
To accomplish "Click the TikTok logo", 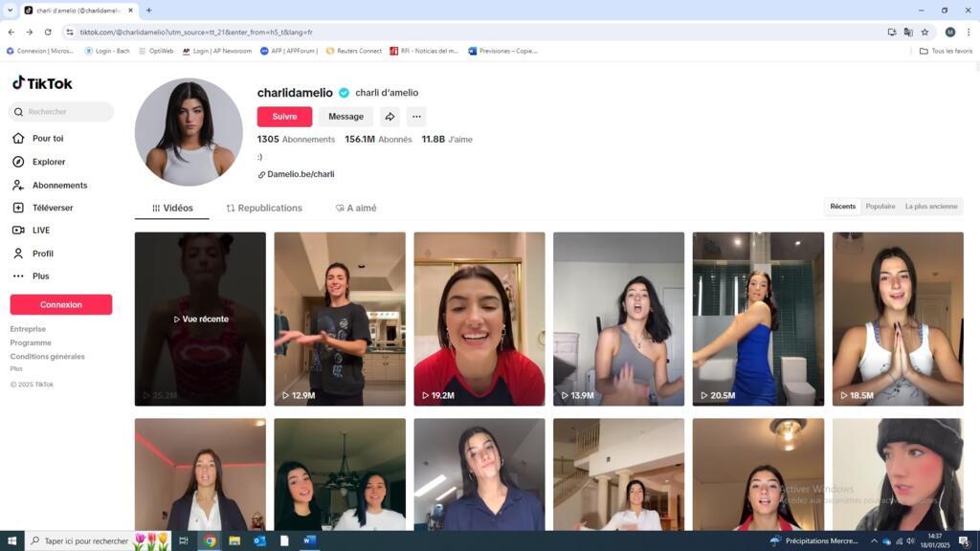I will coord(42,83).
